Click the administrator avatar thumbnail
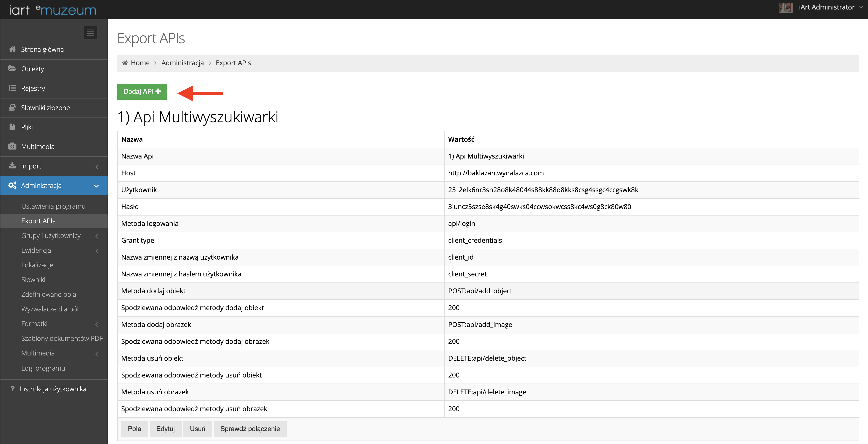 (x=785, y=7)
